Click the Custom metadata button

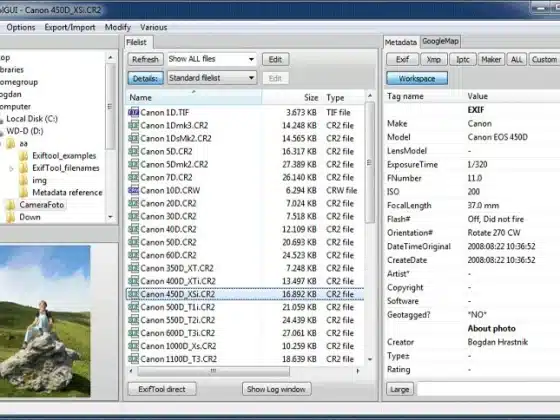pos(544,59)
